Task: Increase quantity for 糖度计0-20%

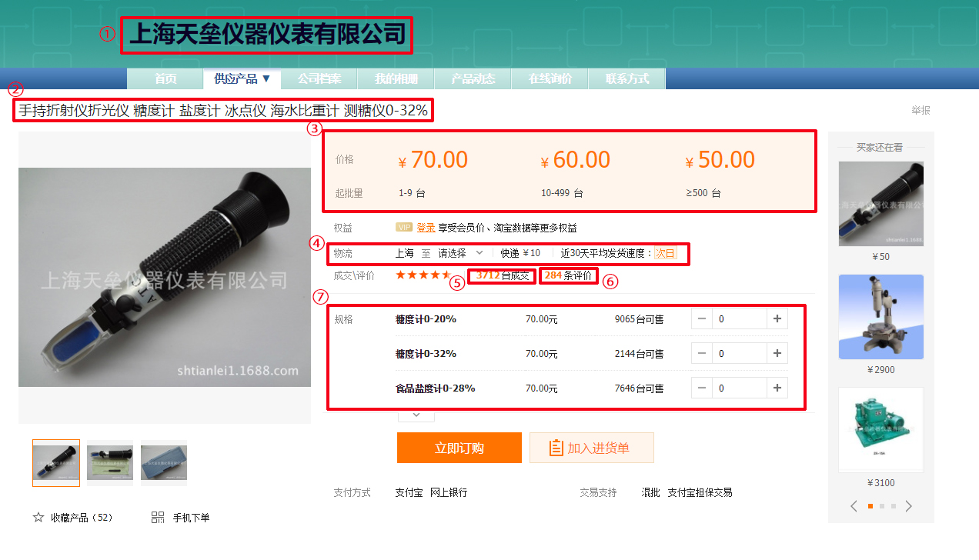Action: click(777, 318)
